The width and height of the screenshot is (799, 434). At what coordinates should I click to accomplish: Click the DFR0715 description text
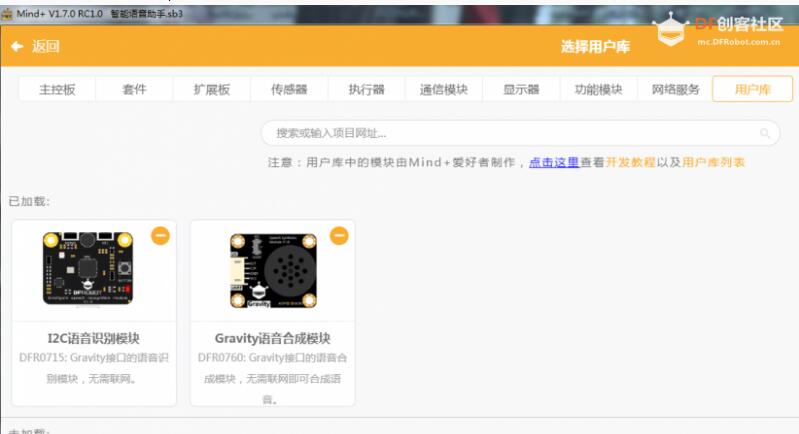[x=94, y=368]
